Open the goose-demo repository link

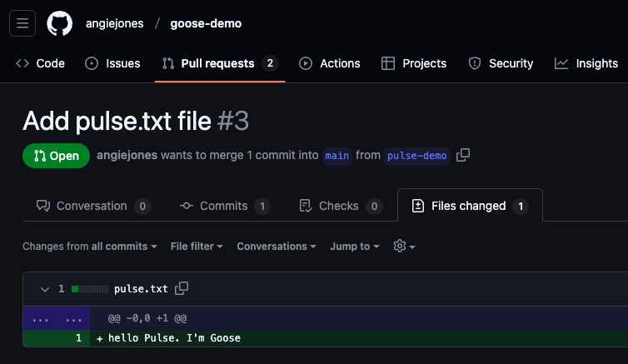click(x=206, y=23)
